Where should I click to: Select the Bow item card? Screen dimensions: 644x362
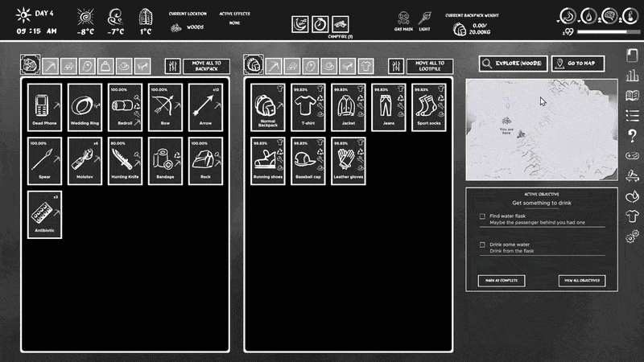tap(165, 108)
